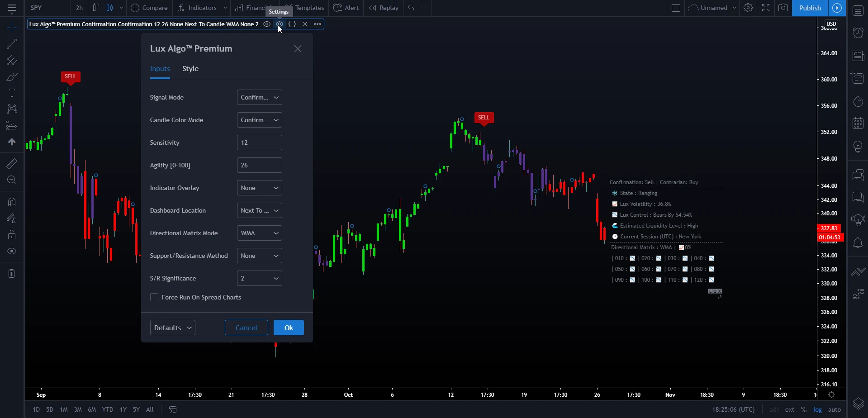
Task: Select the patterns tool
Action: [x=12, y=109]
